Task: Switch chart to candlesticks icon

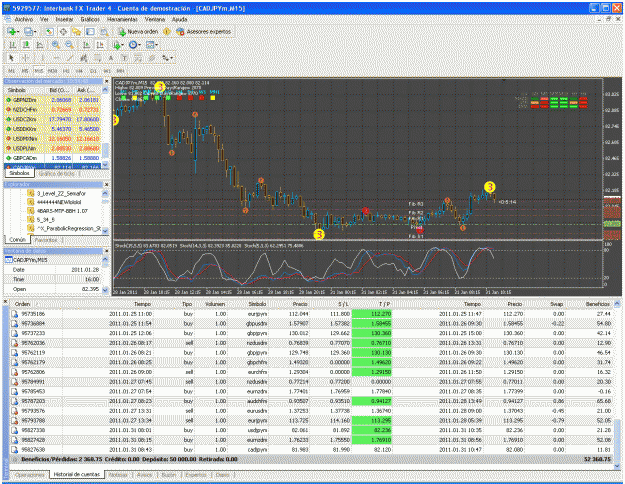Action: [26, 45]
